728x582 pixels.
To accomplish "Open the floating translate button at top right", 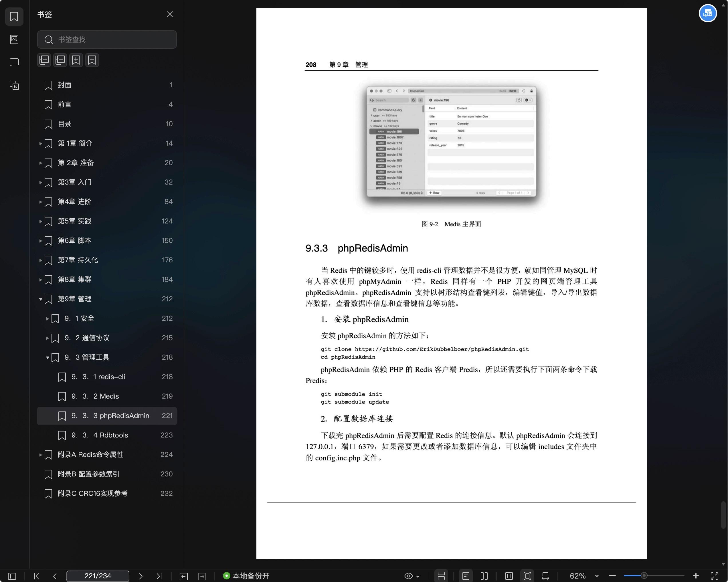I will tap(708, 13).
